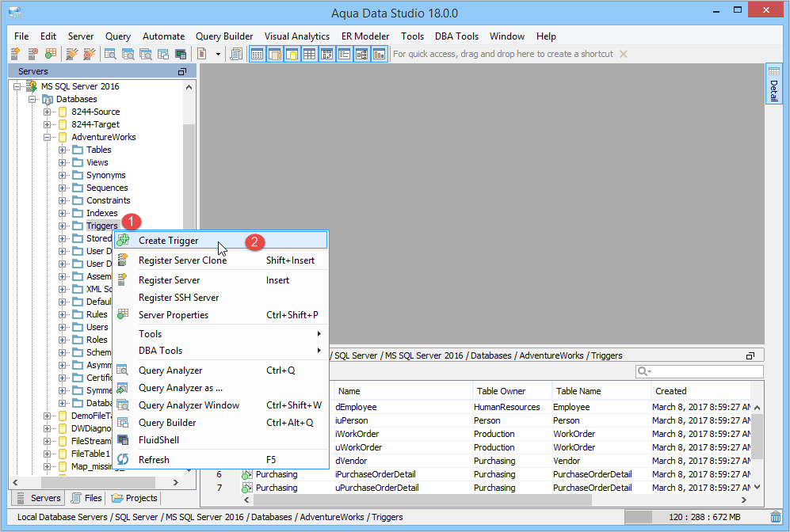This screenshot has width=790, height=532.
Task: Open Query Analyzer from the toolbar
Action: (110, 54)
